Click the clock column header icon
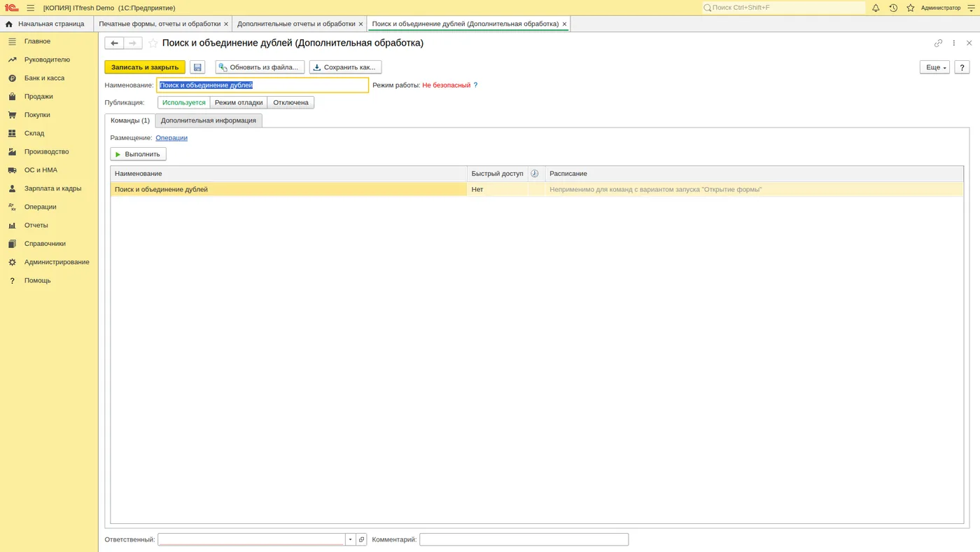Viewport: 980px width, 552px height. [535, 173]
